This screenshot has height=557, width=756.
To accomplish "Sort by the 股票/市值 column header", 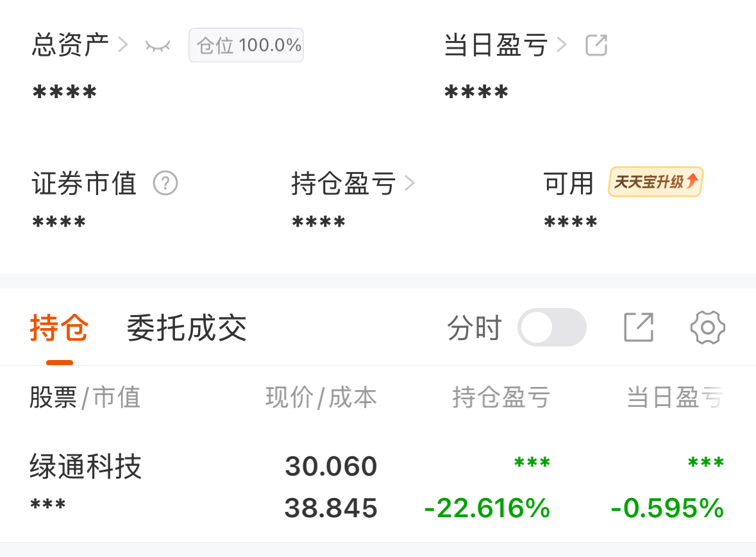I will tap(85, 398).
